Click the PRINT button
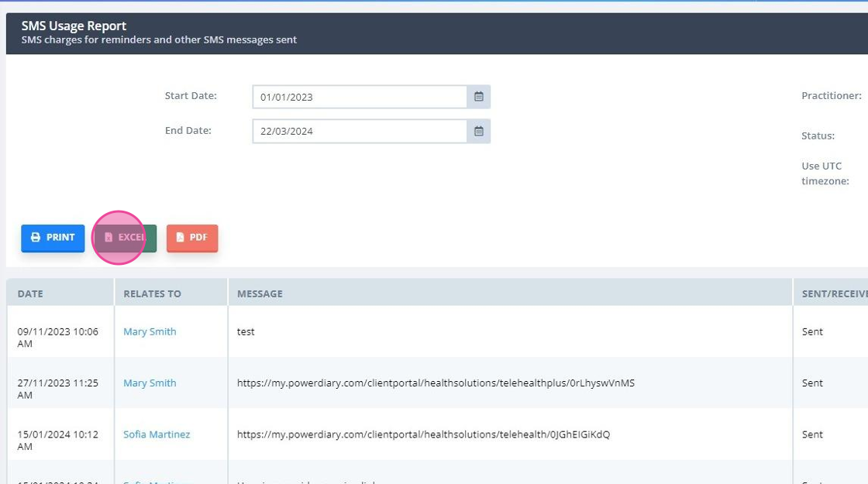This screenshot has height=484, width=868. tap(53, 238)
